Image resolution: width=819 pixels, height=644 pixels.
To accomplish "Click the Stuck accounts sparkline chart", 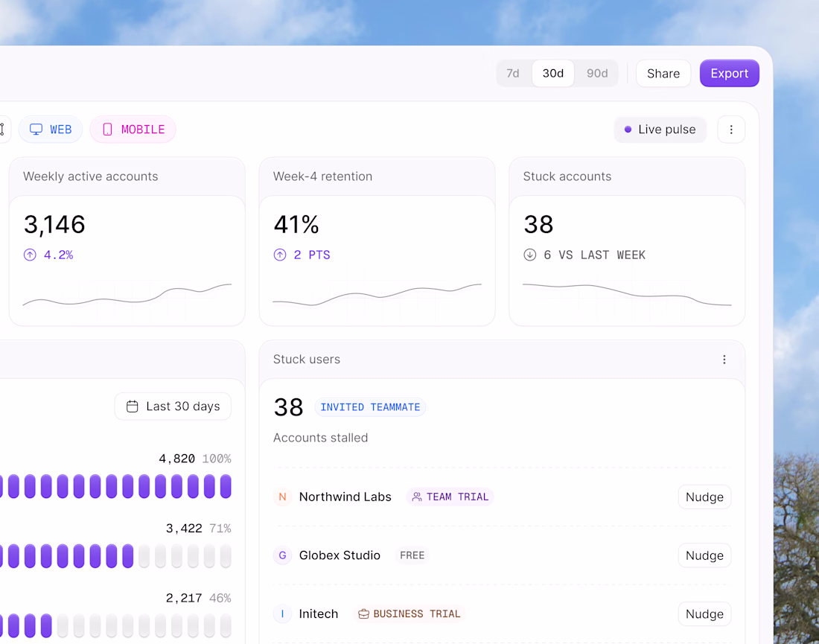I will coord(627,295).
